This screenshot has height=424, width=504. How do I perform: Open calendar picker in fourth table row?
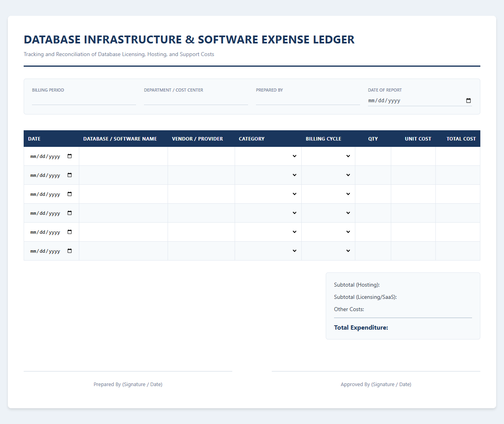(x=70, y=213)
